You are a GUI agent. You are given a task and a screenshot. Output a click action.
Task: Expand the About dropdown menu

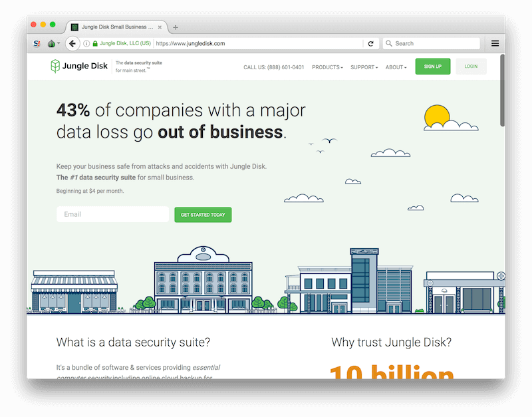pos(396,67)
